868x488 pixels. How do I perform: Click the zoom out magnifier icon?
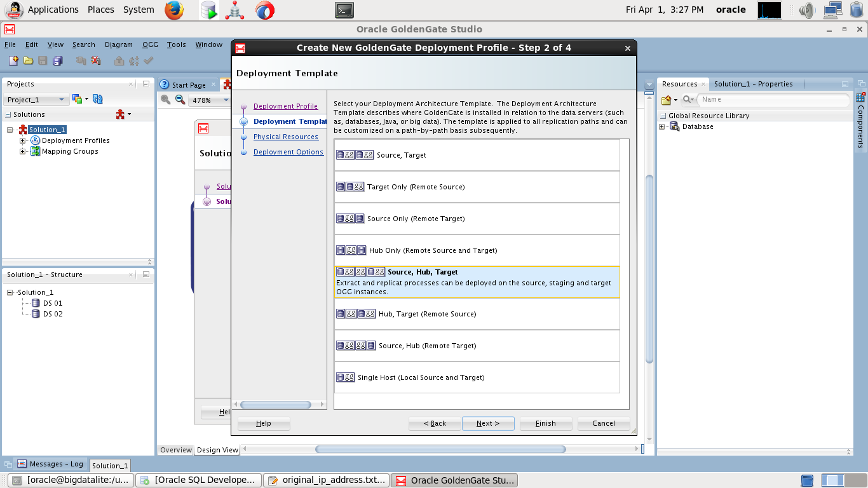tap(180, 100)
